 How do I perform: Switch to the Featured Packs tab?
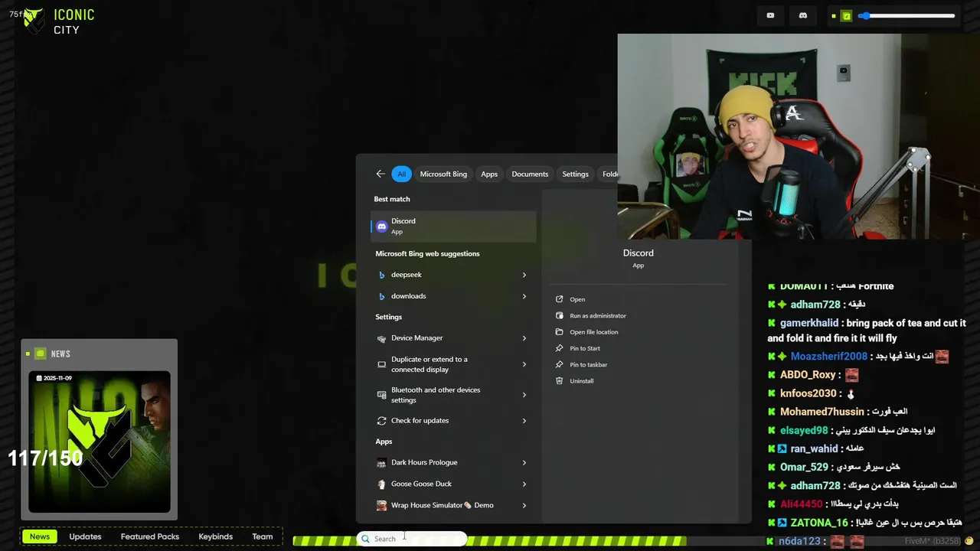click(150, 536)
